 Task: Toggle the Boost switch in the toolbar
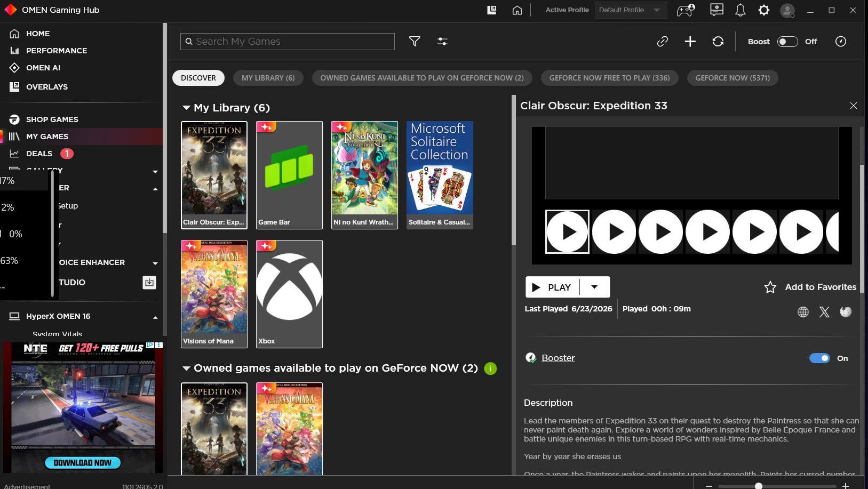point(787,42)
